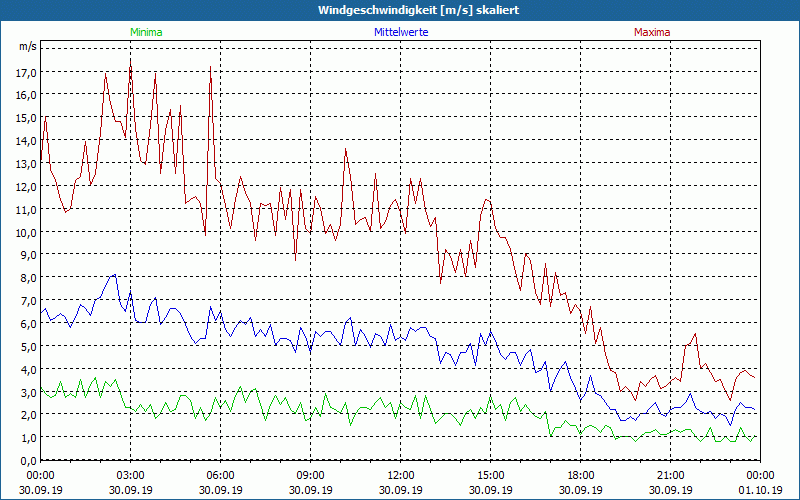Click the 09:00 time axis label
800x500 pixels.
pyautogui.click(x=311, y=476)
